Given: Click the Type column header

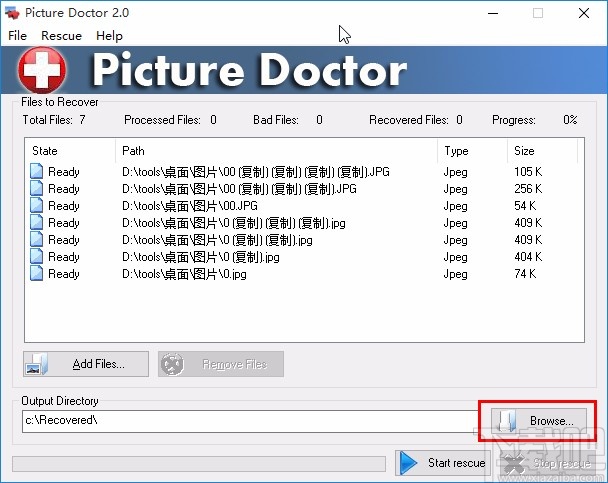Looking at the screenshot, I should [x=472, y=151].
